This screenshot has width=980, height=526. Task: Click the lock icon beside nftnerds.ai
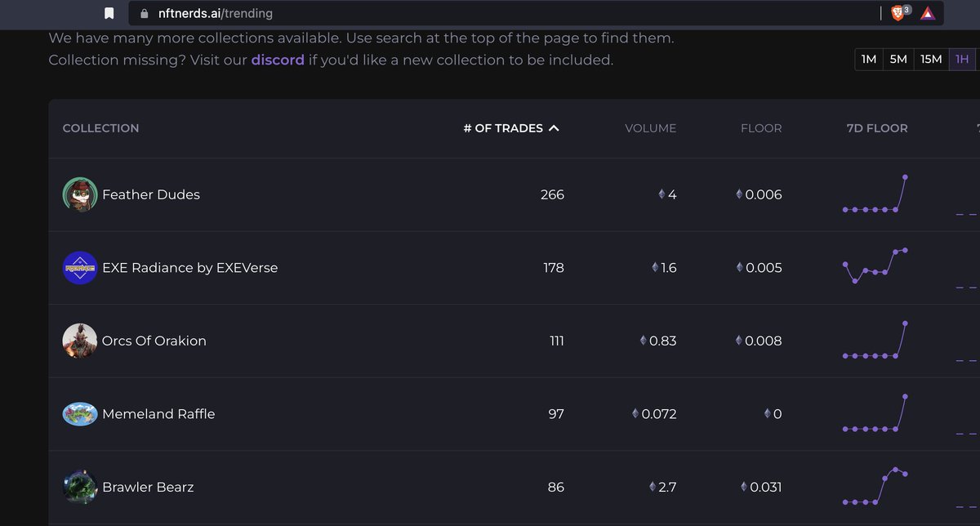coord(145,14)
